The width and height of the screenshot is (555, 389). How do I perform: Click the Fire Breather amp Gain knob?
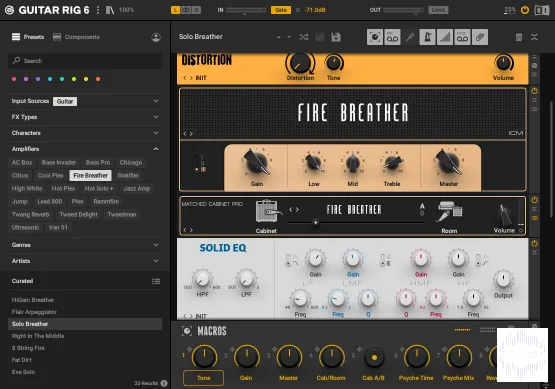[x=257, y=163]
